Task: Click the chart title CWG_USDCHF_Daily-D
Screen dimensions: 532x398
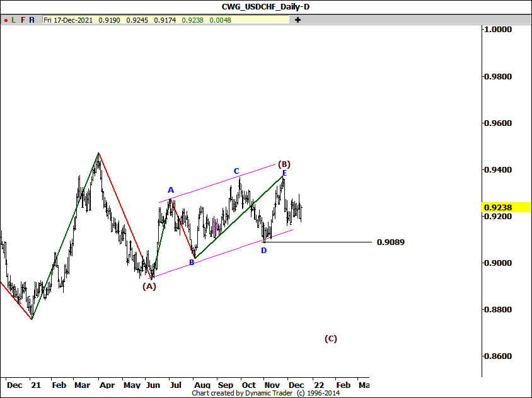Action: pos(265,7)
